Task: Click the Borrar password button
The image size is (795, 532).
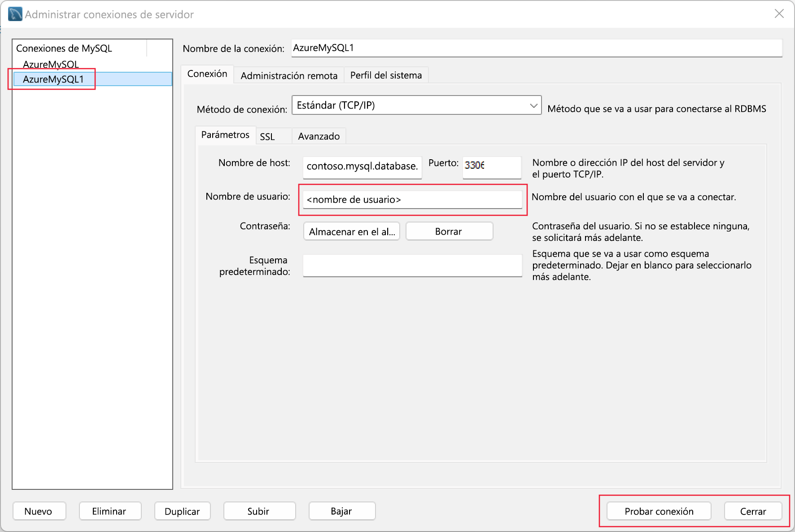Action: click(x=449, y=231)
